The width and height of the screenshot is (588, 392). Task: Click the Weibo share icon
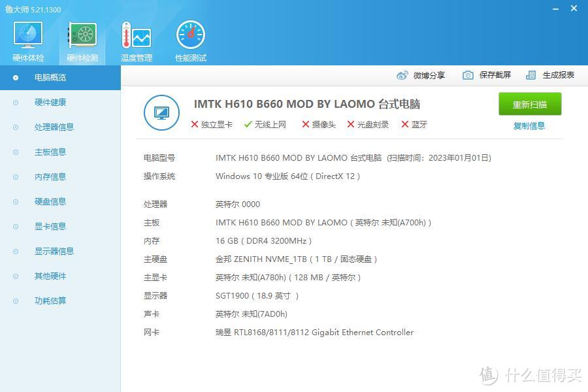click(x=403, y=75)
